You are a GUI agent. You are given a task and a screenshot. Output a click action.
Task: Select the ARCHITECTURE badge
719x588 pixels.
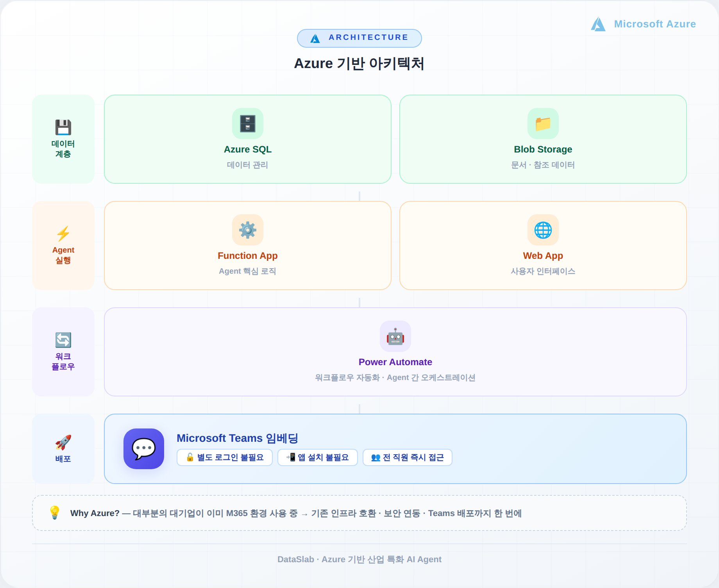359,38
